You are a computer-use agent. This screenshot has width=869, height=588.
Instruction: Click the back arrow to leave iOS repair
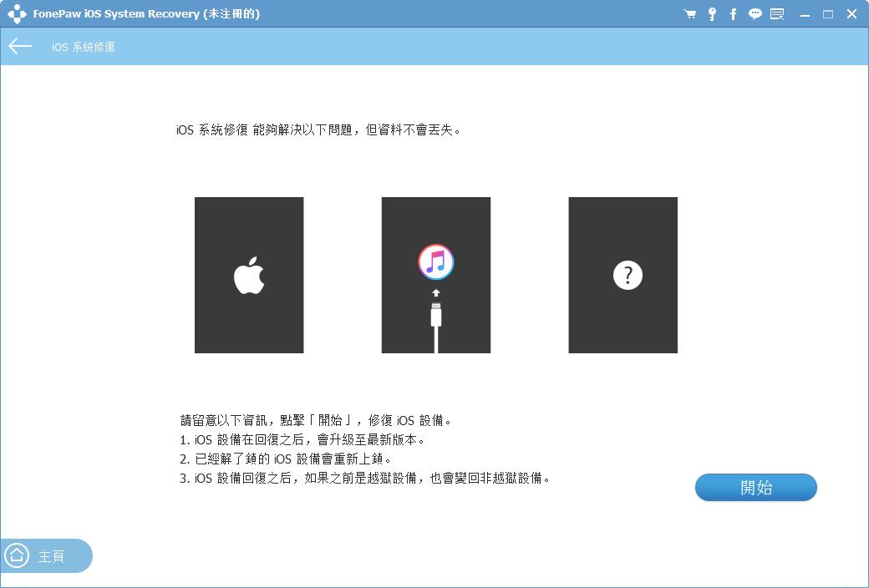pos(19,46)
